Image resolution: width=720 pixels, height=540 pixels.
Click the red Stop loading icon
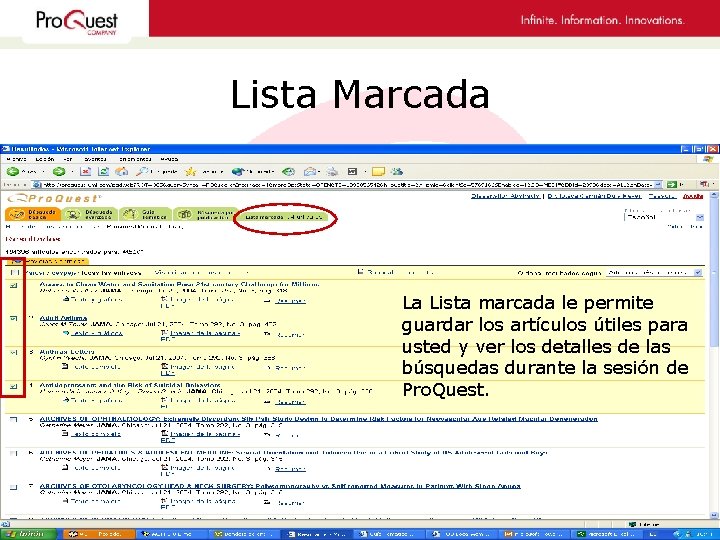click(86, 172)
